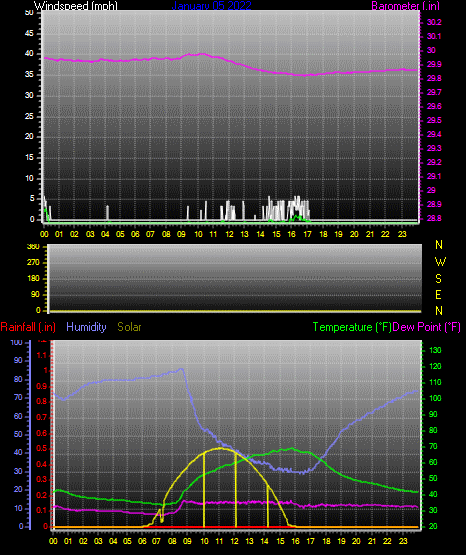Screen dimensions: 466x555
Task: Click hour 12 under the windspeed chart
Action: [230, 234]
